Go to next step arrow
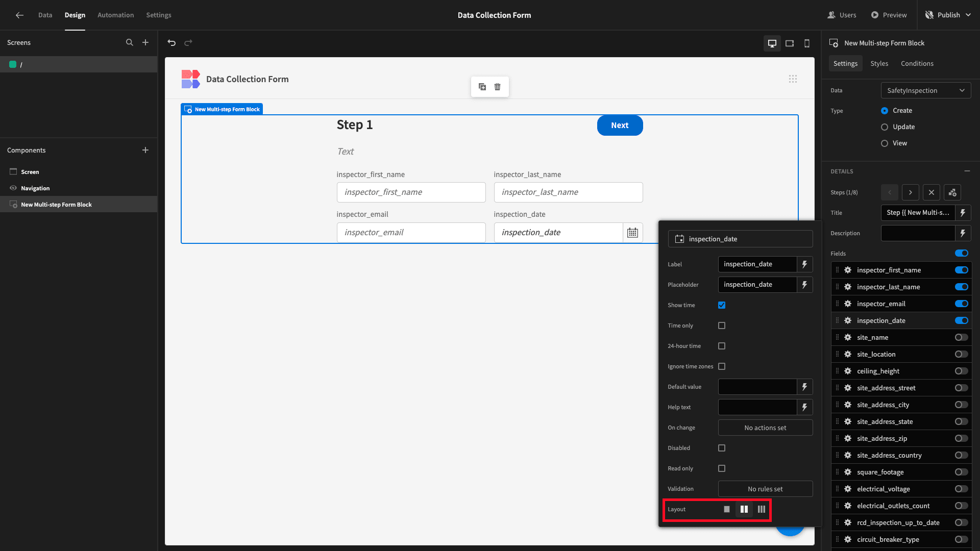This screenshot has height=551, width=980. 911,192
